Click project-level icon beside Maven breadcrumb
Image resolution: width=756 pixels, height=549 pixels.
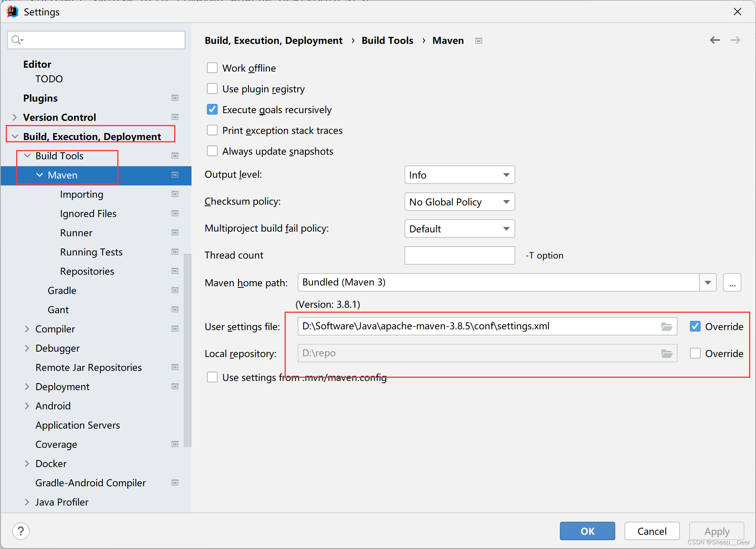click(479, 41)
